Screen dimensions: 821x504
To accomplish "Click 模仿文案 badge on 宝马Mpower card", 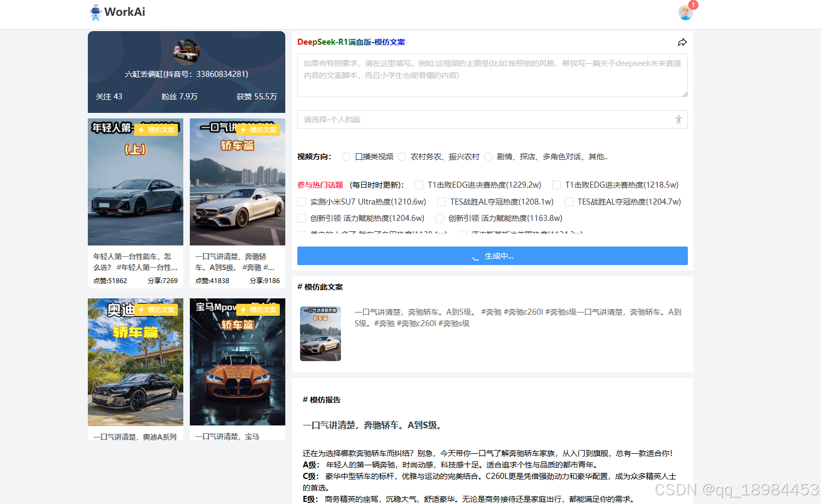I will coord(259,310).
